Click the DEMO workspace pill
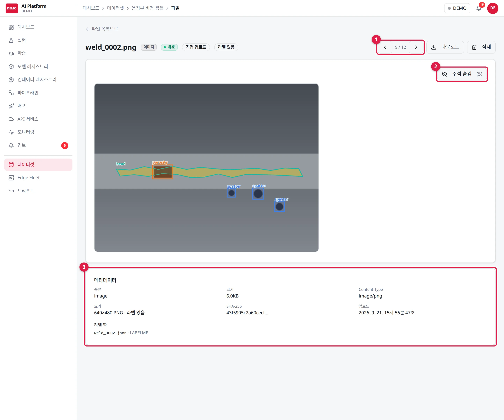This screenshot has height=420, width=504. (457, 8)
